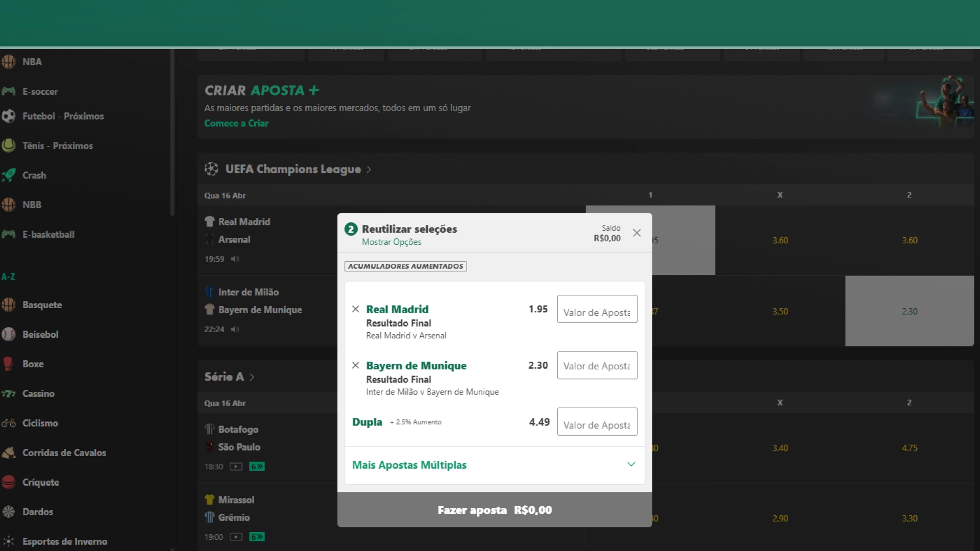Screen dimensions: 980x551
Task: Click the Tênis - Próximos tennis ball icon
Action: pyautogui.click(x=8, y=145)
